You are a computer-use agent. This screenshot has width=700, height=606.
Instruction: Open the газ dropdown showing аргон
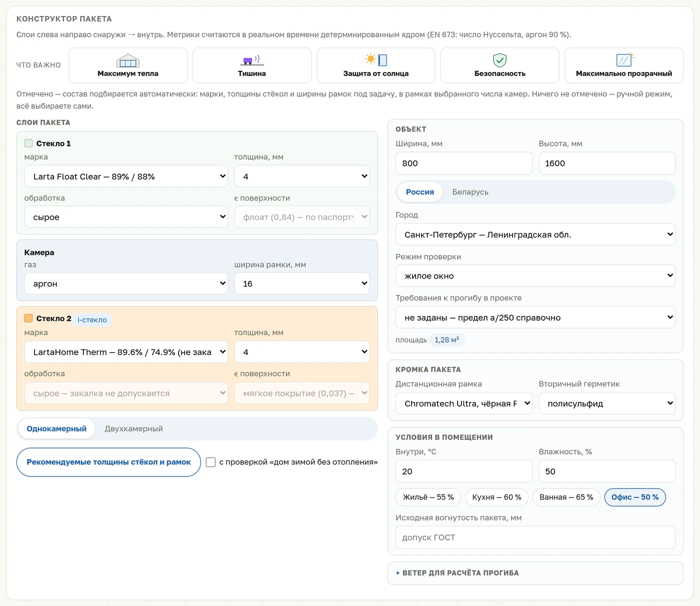click(x=126, y=283)
